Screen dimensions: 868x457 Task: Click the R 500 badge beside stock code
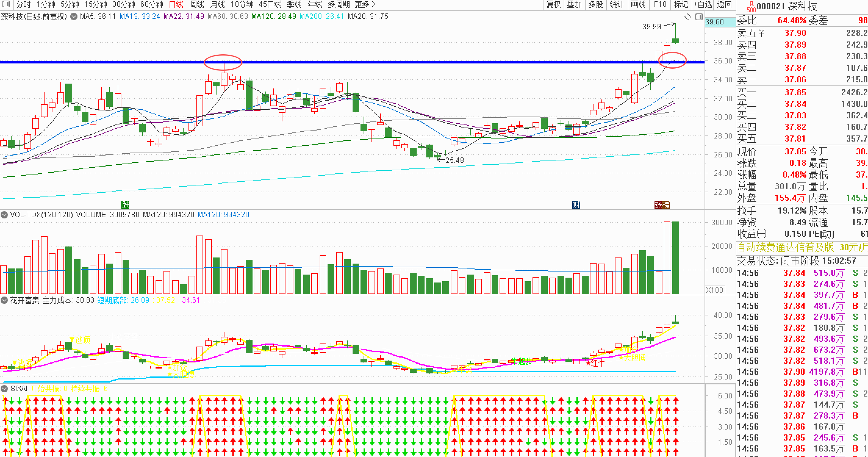click(751, 7)
